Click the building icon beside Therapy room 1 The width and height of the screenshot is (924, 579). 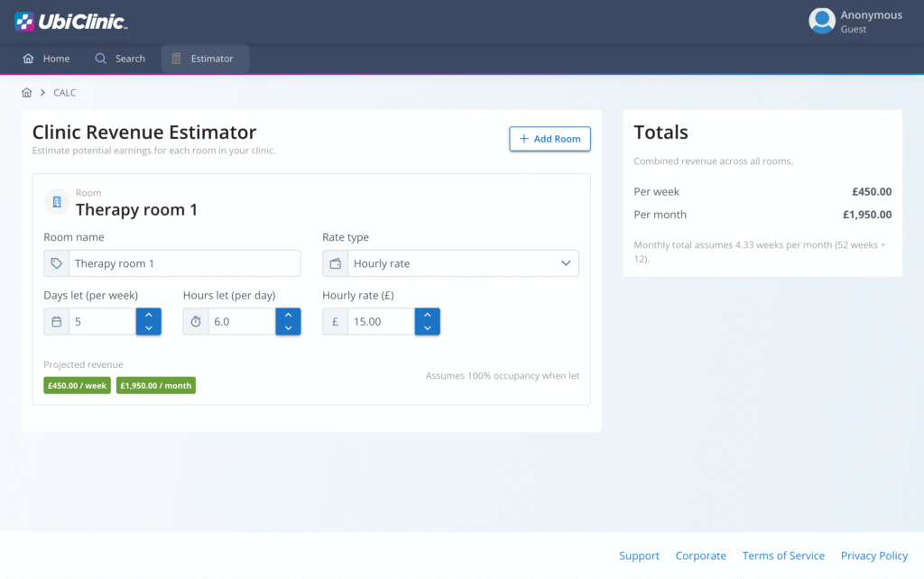(x=57, y=202)
